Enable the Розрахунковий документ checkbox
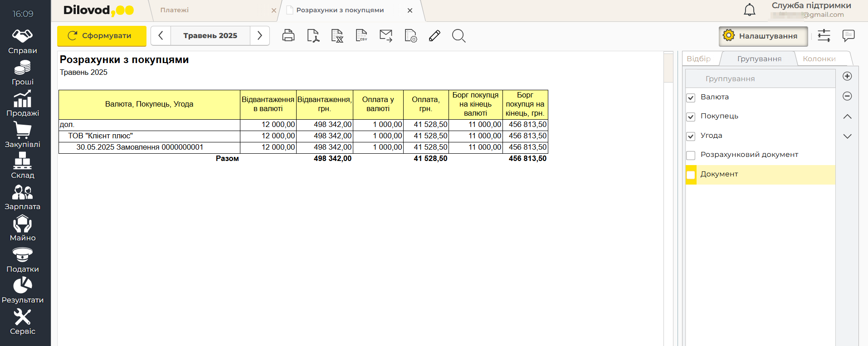Screen dimensions: 868x346 [x=691, y=155]
